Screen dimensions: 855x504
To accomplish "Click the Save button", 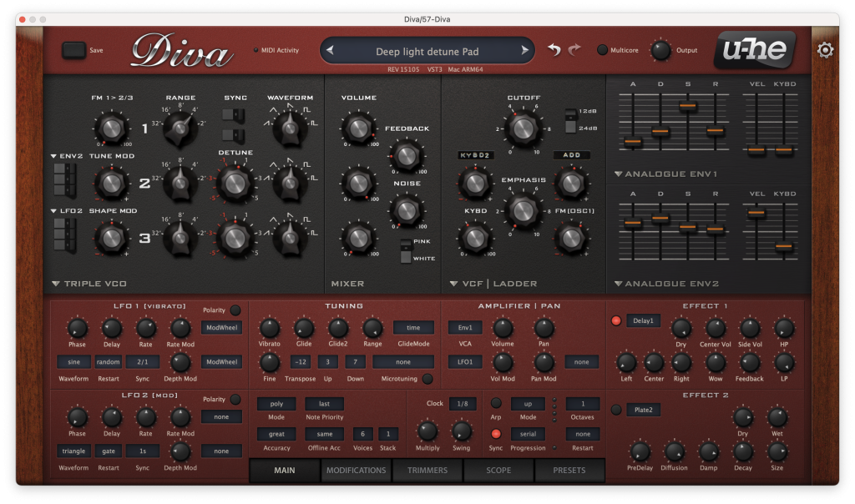I will [73, 50].
